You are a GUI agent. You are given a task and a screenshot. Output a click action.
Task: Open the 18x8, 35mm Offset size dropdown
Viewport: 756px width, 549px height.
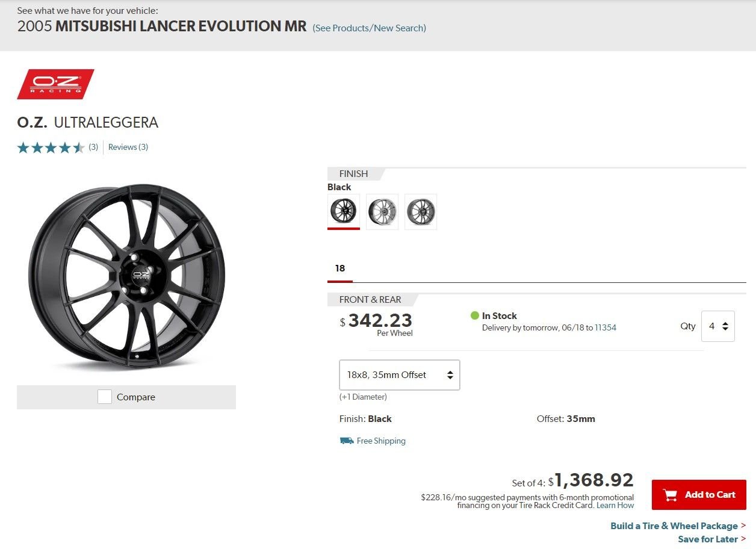pyautogui.click(x=399, y=374)
